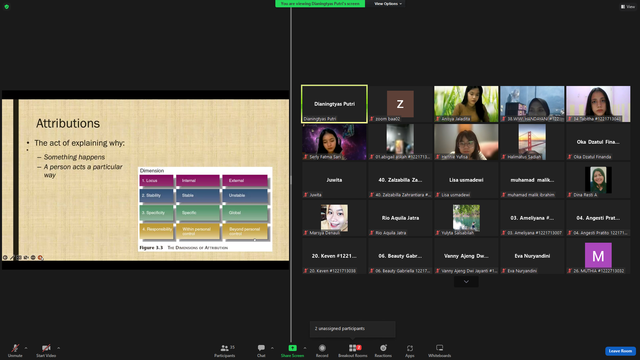Select the 01.abigail participant tile
The image size is (640, 360).
(x=400, y=142)
